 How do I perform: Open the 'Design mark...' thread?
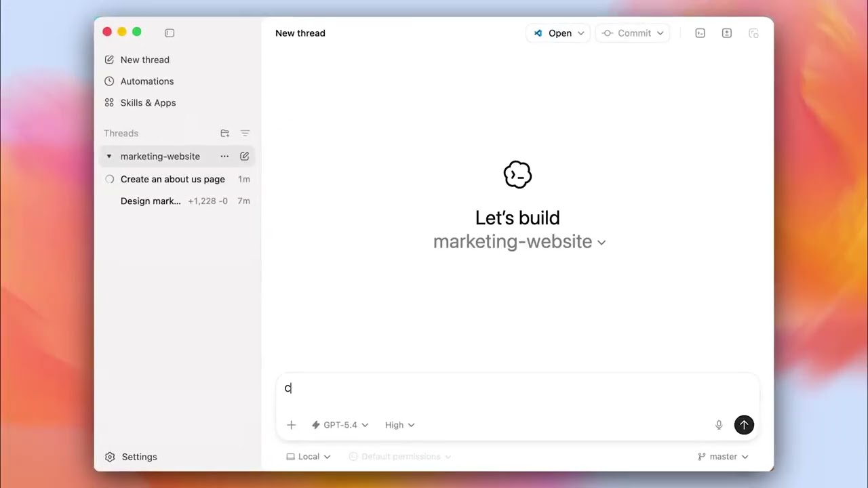177,201
